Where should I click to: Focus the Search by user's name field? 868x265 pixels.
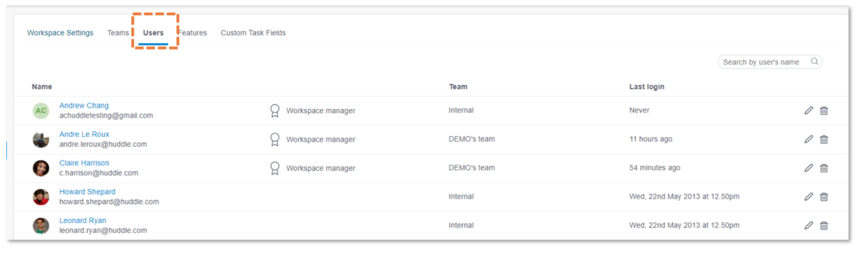[770, 62]
